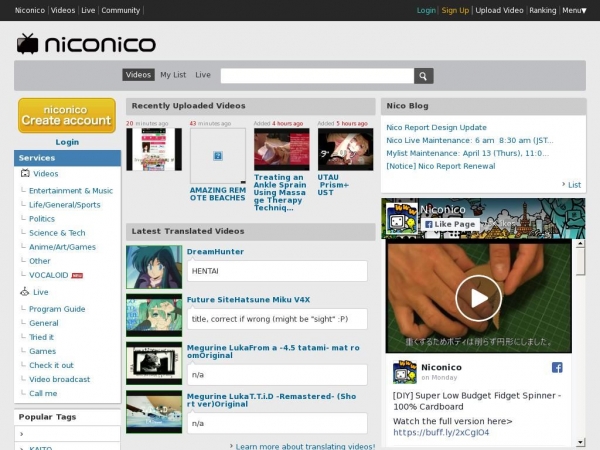This screenshot has width=600, height=450.
Task: Click Future SiteHatsune Miku V4X title
Action: pyautogui.click(x=248, y=300)
